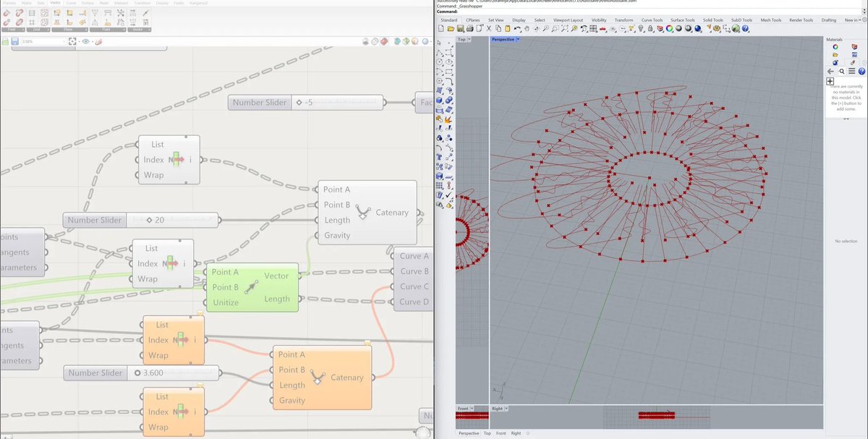Save the Rhino model with the diskette icon
This screenshot has width=868, height=439.
(460, 28)
